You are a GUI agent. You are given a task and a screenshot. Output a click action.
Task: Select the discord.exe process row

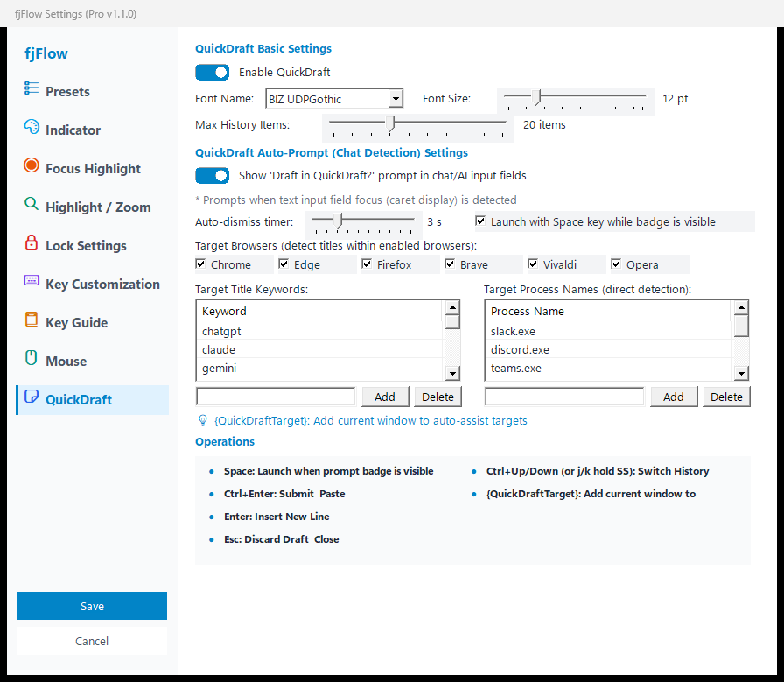(608, 350)
